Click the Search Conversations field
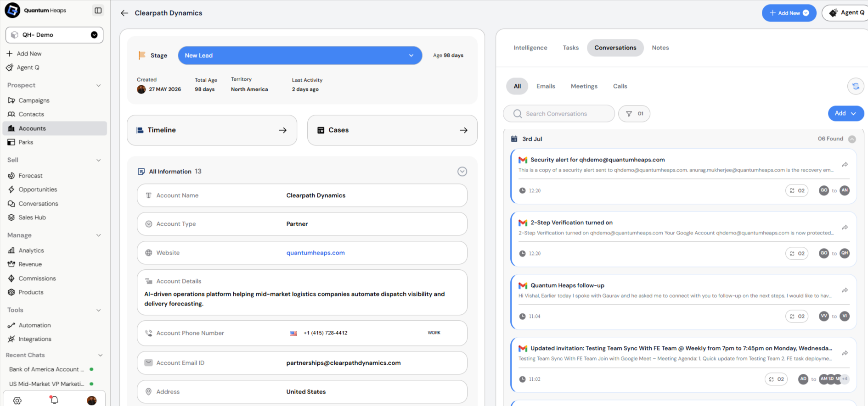868x406 pixels. (x=559, y=114)
